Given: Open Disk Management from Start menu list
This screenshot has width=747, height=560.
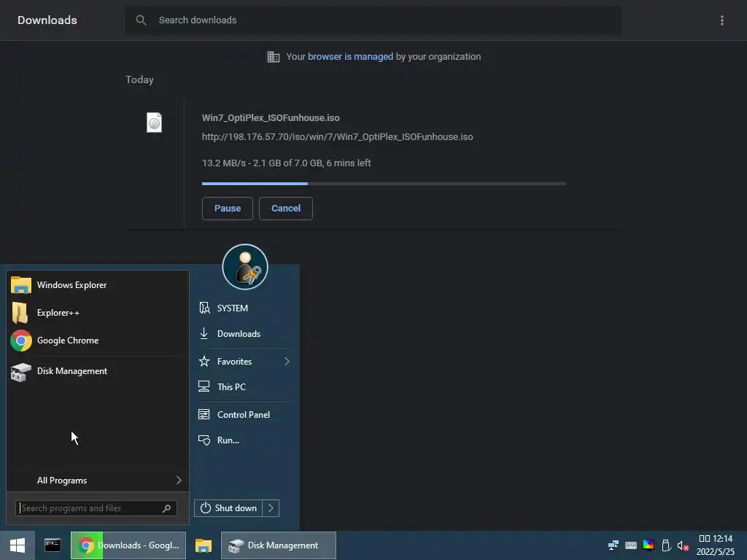Looking at the screenshot, I should point(98,371).
